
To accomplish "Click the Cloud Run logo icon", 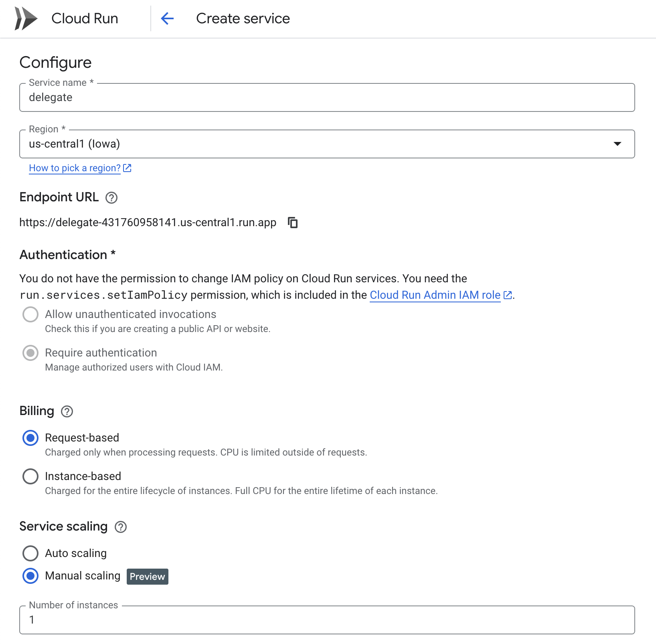I will point(26,18).
